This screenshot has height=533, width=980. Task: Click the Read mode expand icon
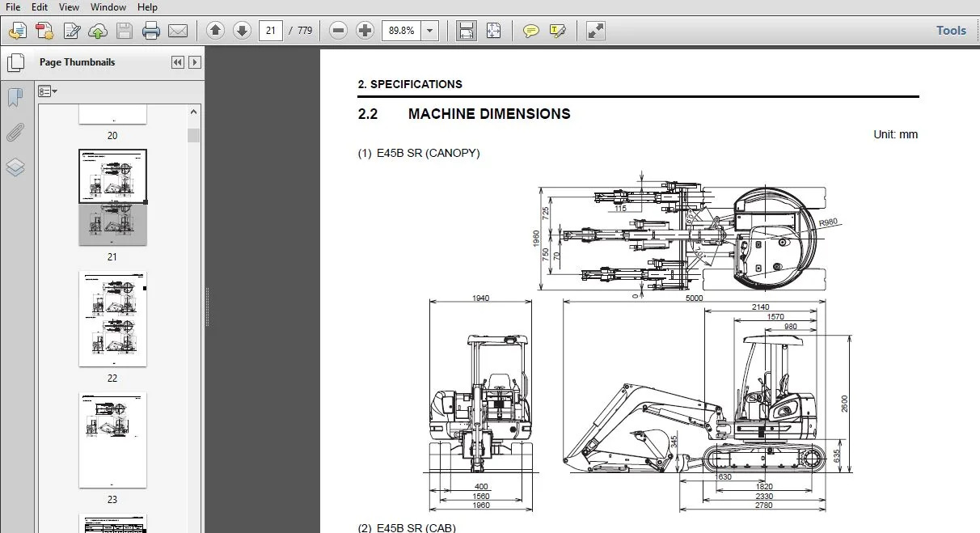(x=595, y=31)
